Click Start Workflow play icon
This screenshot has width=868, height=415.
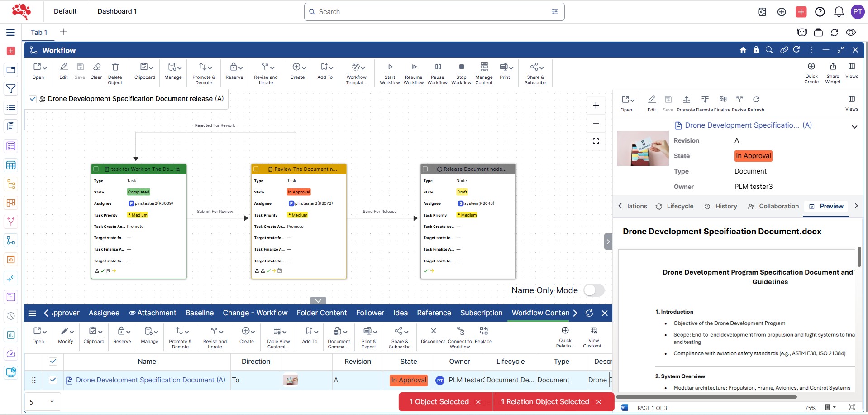[390, 67]
